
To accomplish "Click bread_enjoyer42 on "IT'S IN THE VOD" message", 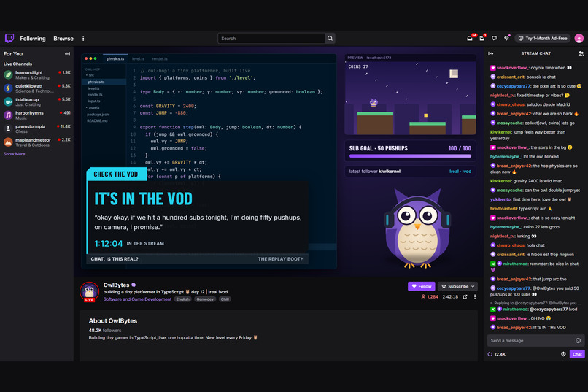I will [514, 328].
